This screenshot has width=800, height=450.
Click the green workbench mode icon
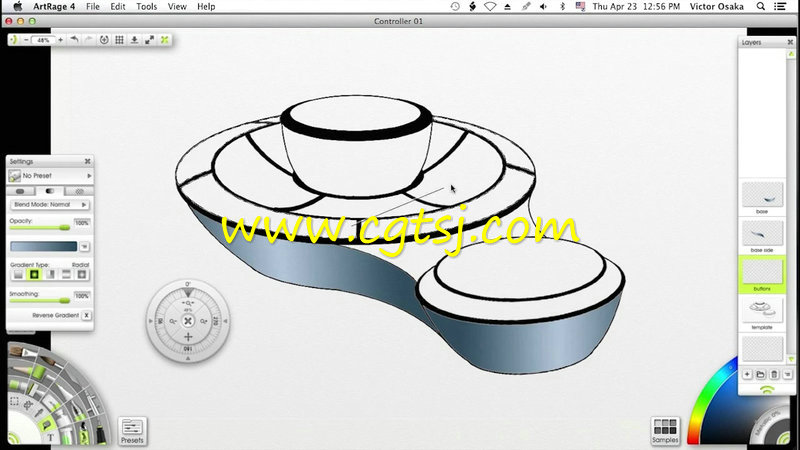click(x=164, y=40)
